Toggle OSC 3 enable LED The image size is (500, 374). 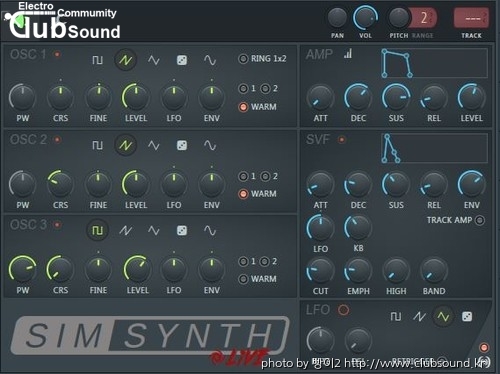57,225
